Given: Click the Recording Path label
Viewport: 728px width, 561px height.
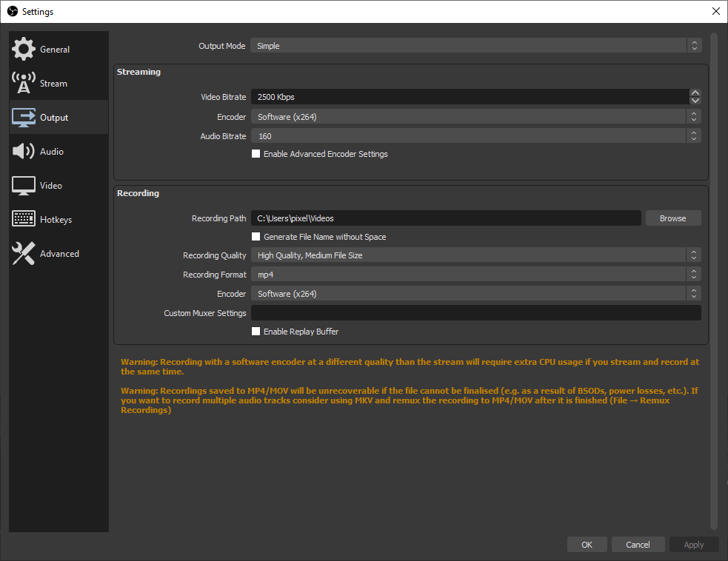Looking at the screenshot, I should pyautogui.click(x=218, y=218).
